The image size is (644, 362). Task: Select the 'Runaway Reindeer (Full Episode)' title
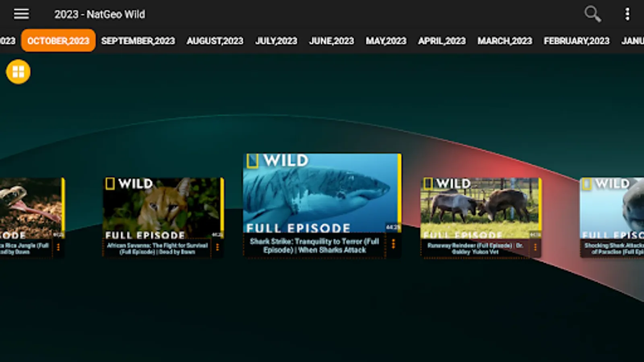point(475,248)
